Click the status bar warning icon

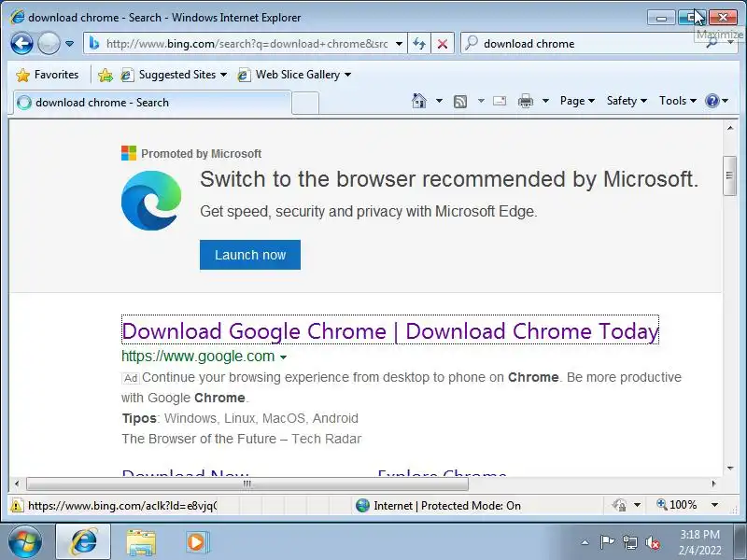pos(17,505)
